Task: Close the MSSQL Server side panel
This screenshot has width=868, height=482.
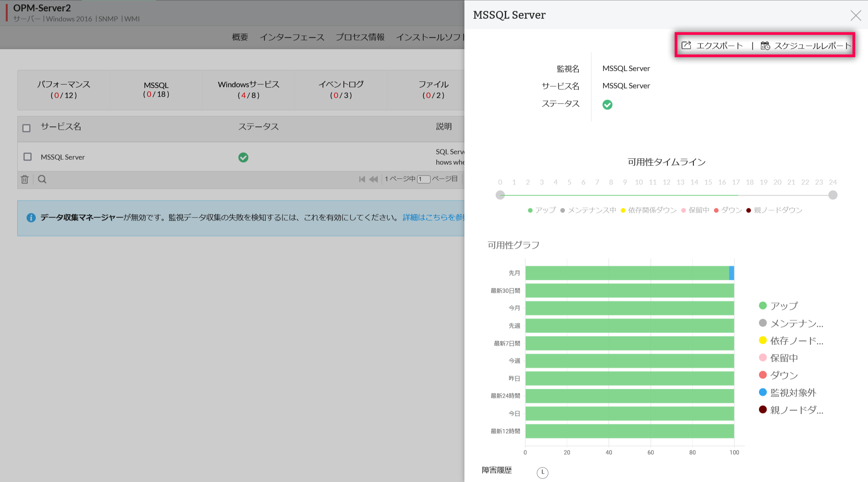Action: 856,15
